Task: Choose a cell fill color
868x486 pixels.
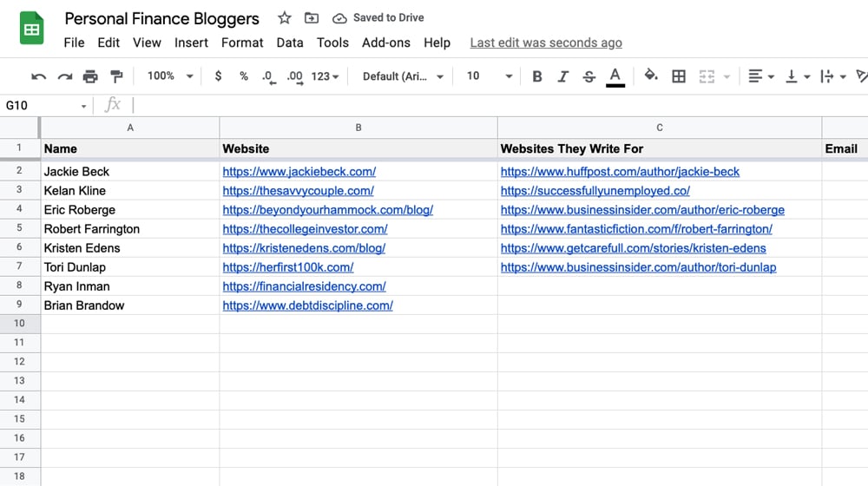Action: point(651,76)
